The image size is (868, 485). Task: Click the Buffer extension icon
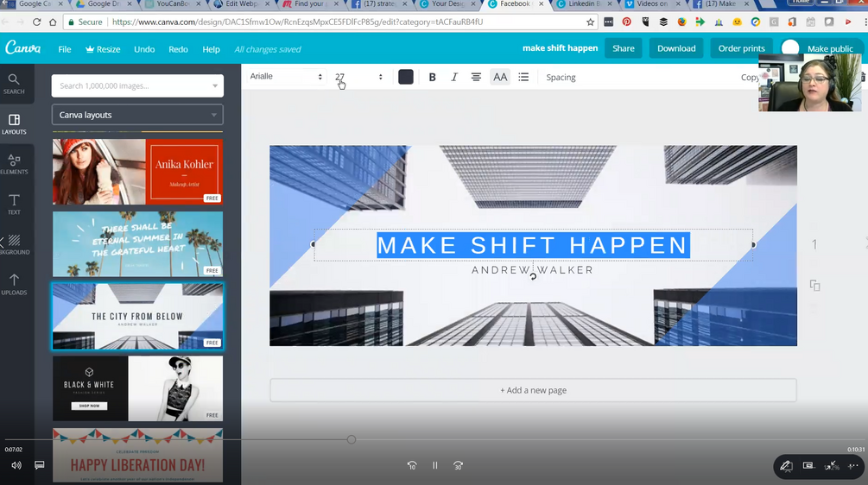click(x=663, y=22)
